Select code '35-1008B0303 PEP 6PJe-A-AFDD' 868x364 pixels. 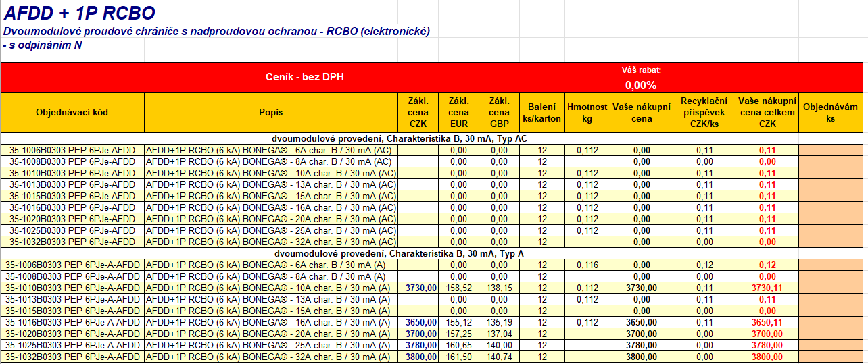pos(72,276)
